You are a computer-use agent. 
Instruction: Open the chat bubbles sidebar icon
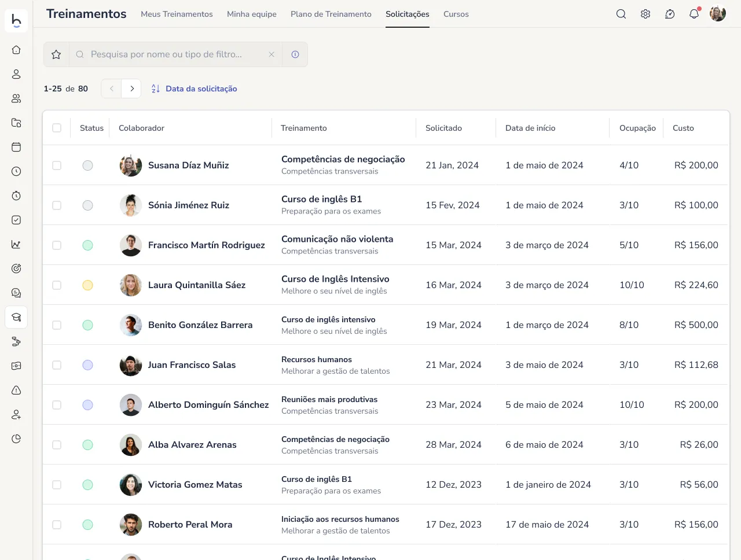tap(16, 293)
